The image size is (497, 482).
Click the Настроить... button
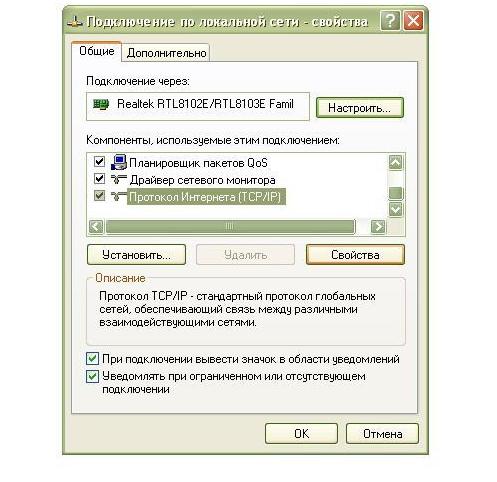360,108
